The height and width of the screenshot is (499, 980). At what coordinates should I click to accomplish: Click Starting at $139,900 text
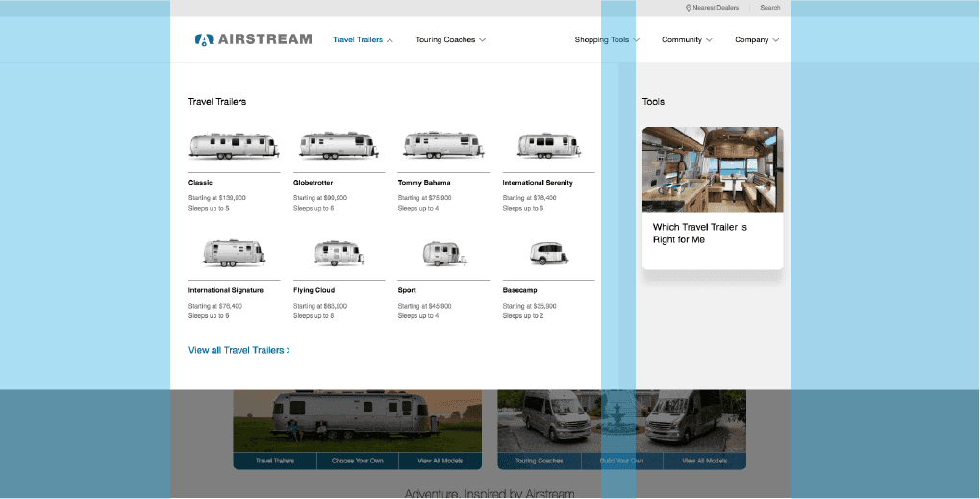pos(217,198)
